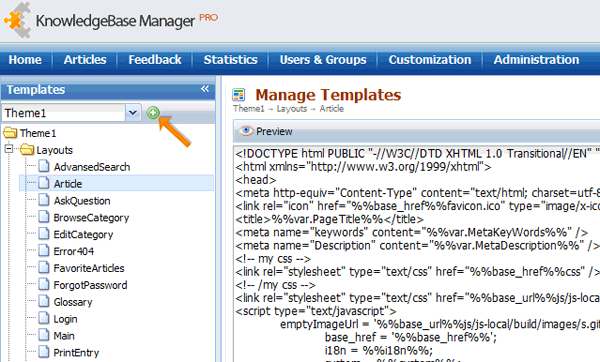This screenshot has width=600, height=362.
Task: Click the meta keywords line in the editor
Action: coord(412,232)
